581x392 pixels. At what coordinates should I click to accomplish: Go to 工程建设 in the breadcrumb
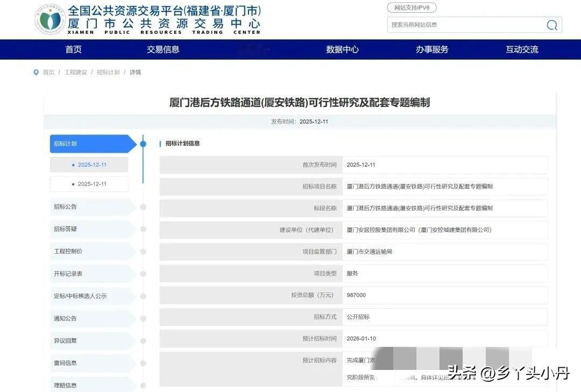coord(76,72)
